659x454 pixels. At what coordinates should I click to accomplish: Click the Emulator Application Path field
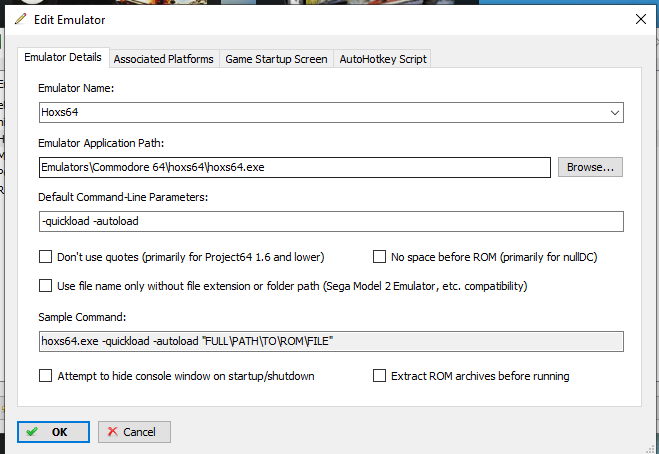tap(295, 167)
